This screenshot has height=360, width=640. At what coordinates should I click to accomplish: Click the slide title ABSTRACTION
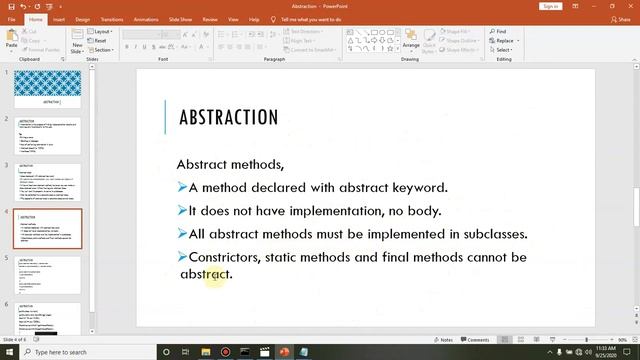point(229,118)
